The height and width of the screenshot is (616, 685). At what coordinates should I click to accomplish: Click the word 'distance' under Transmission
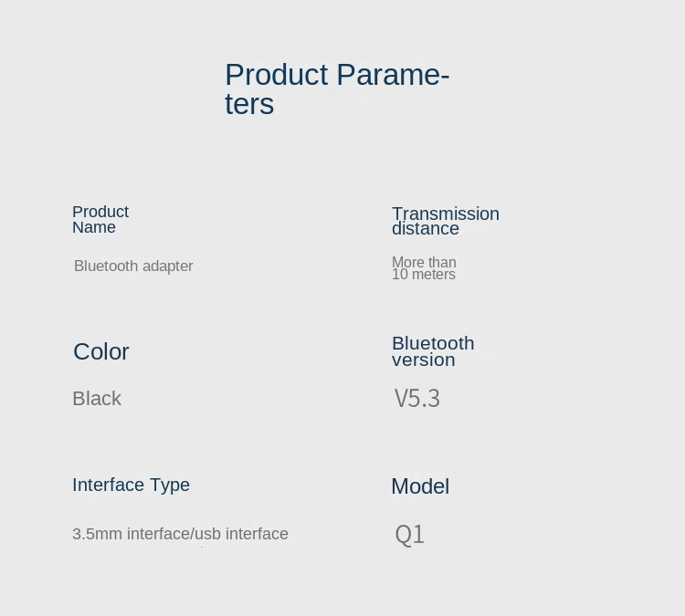tap(426, 229)
